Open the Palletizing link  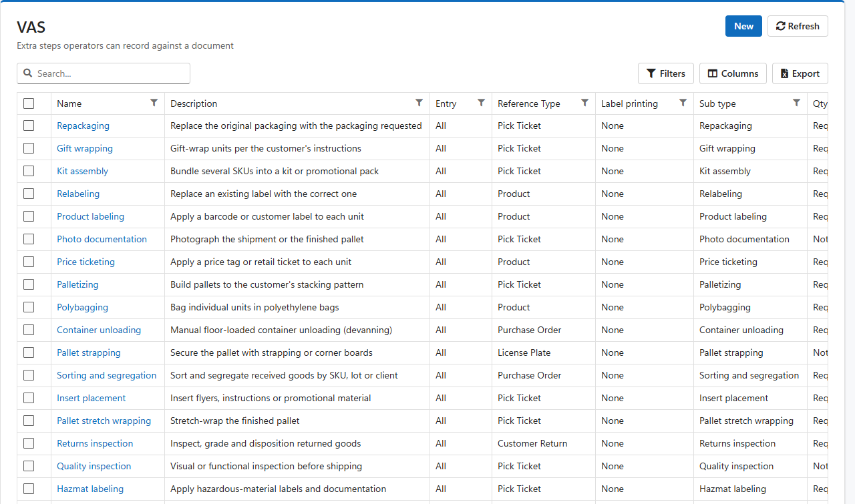click(77, 284)
